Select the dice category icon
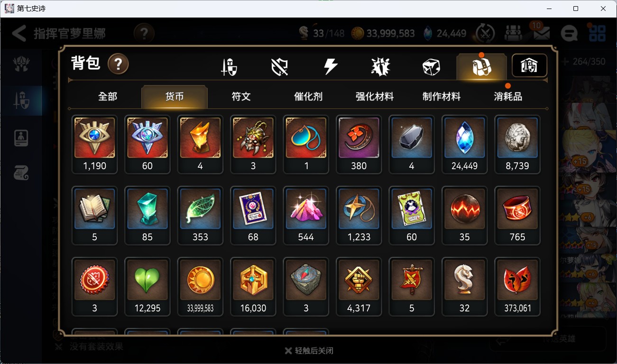 coord(431,67)
